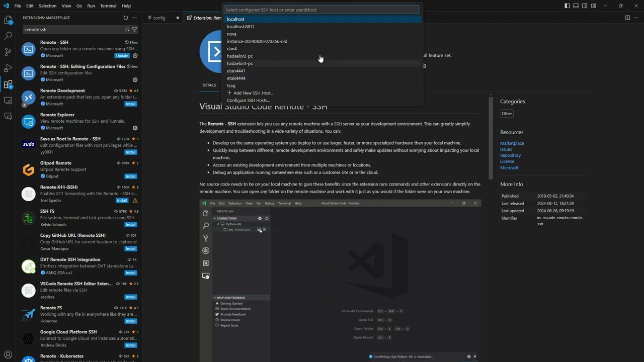Viewport: 644px width, 362px height.
Task: Open Marketplace link under Resources
Action: (x=512, y=143)
